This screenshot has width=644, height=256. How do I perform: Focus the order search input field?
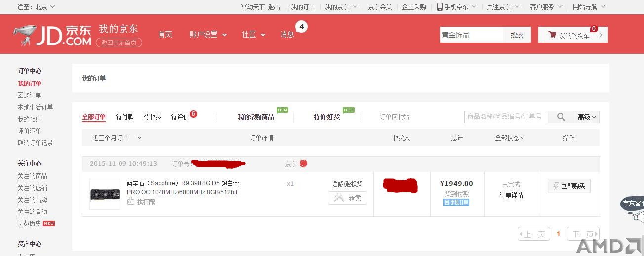(506, 117)
